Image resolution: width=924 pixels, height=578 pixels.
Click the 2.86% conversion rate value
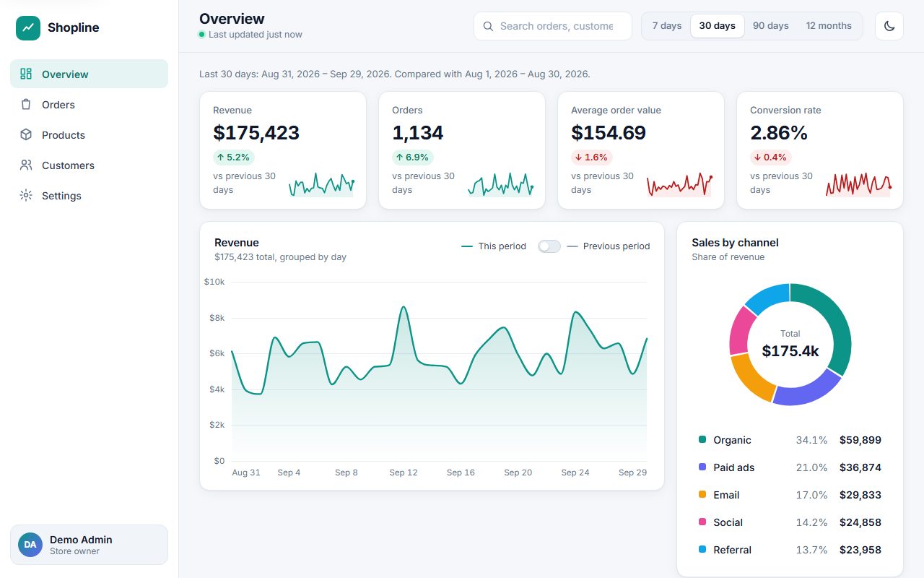pos(779,133)
